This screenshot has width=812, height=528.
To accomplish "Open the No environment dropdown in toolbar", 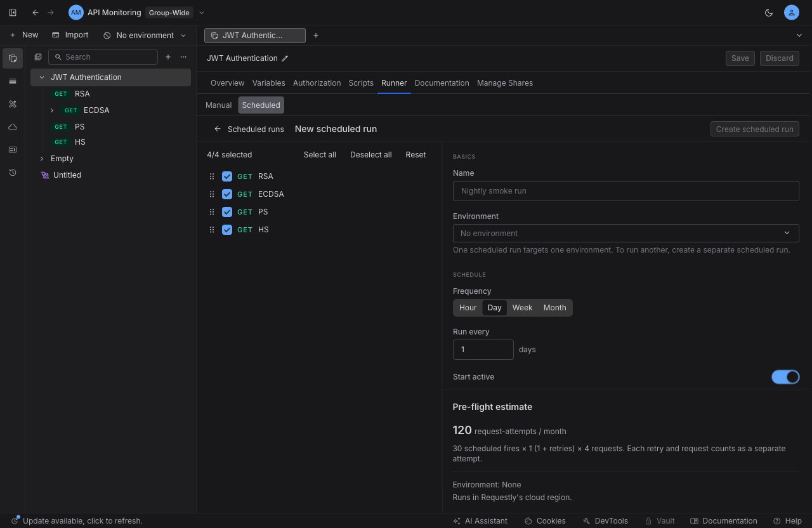I will [145, 36].
